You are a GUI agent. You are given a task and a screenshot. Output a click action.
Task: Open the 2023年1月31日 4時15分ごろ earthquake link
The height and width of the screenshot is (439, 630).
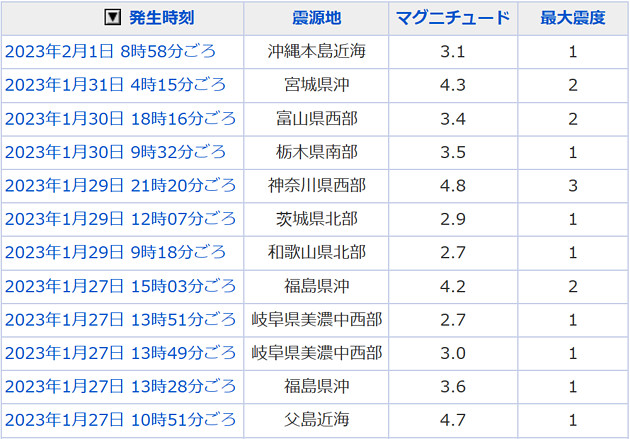[116, 85]
